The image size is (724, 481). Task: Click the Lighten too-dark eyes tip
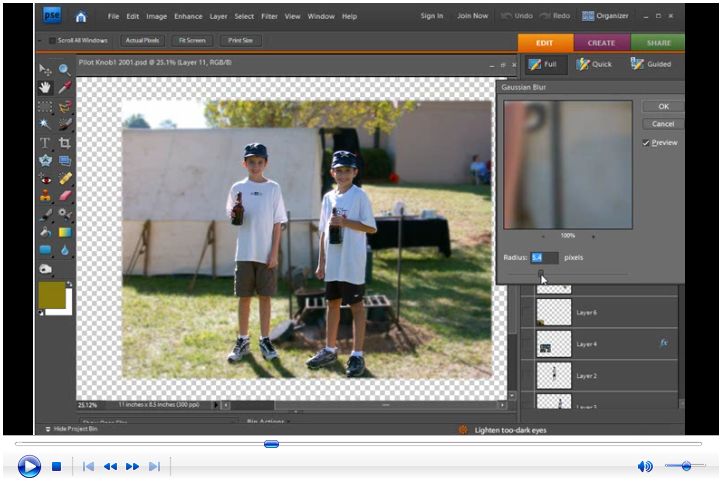[510, 430]
